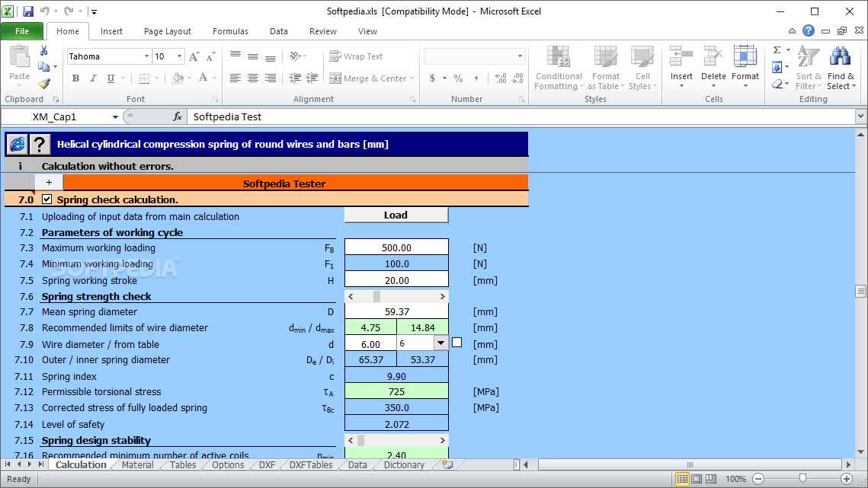Open the DXFTables sheet tab
This screenshot has height=488, width=868.
(311, 465)
